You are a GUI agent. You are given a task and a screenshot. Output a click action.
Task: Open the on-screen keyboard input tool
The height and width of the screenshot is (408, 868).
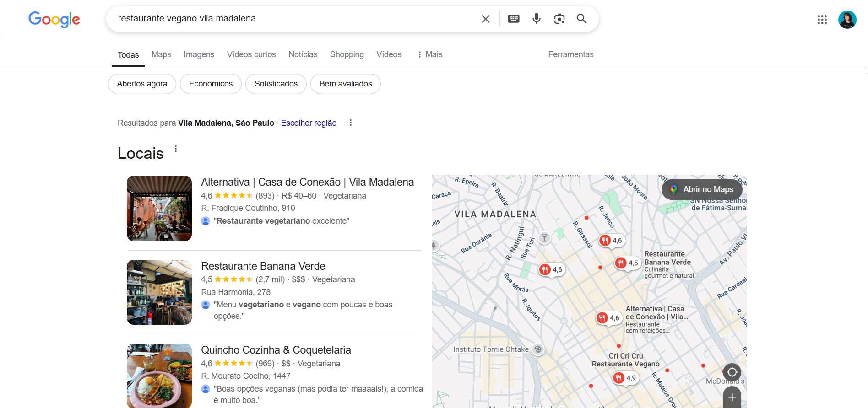point(514,19)
